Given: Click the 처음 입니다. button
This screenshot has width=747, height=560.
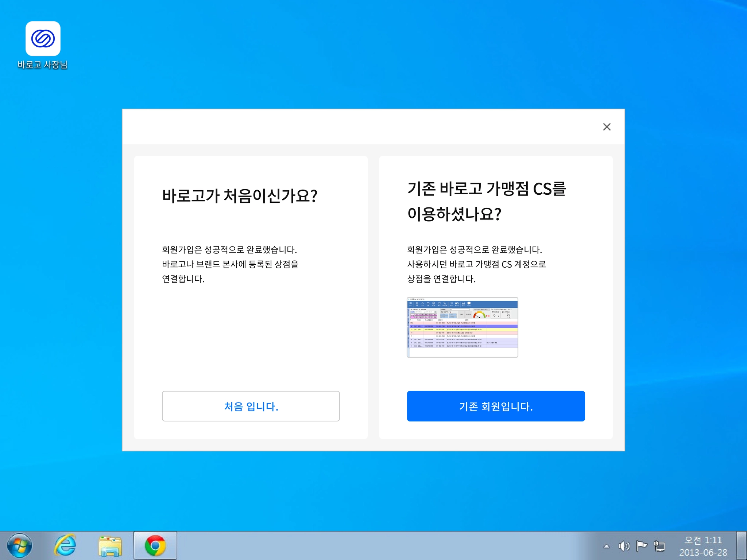Looking at the screenshot, I should tap(251, 406).
